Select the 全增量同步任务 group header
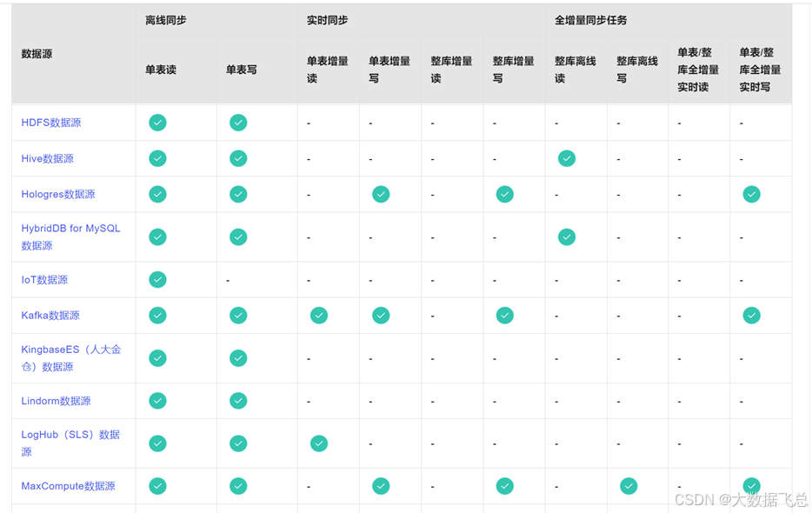 click(x=591, y=20)
